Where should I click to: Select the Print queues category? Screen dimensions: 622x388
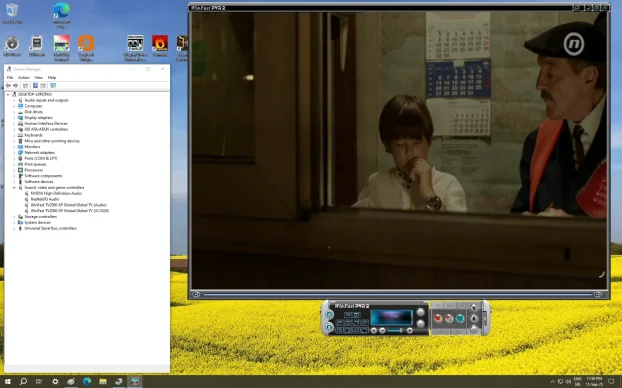(35, 164)
